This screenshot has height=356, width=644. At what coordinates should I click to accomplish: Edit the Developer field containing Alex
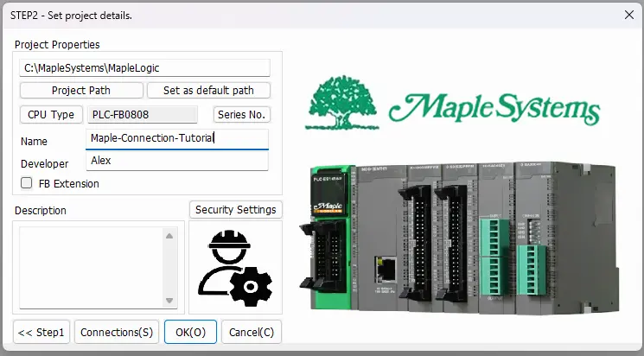tap(177, 161)
